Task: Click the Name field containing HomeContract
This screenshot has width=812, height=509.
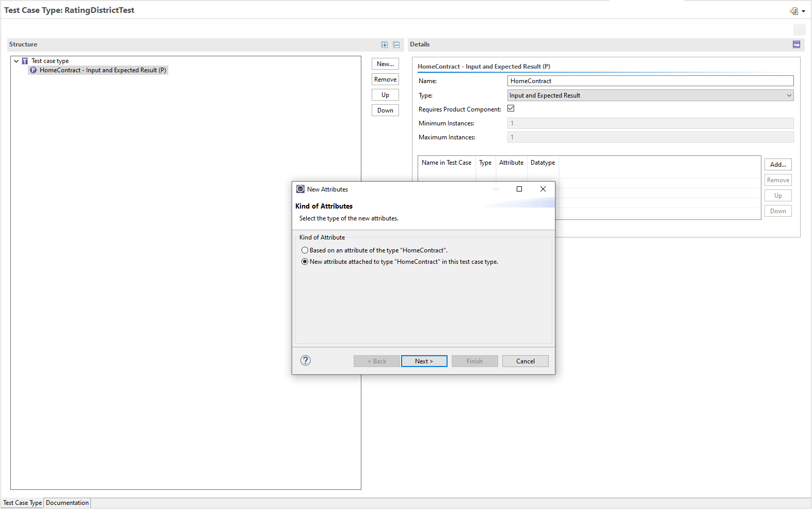Action: tap(650, 81)
